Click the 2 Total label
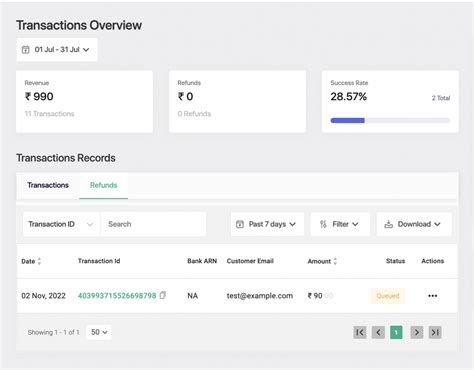Image resolution: width=474 pixels, height=370 pixels. coord(441,98)
